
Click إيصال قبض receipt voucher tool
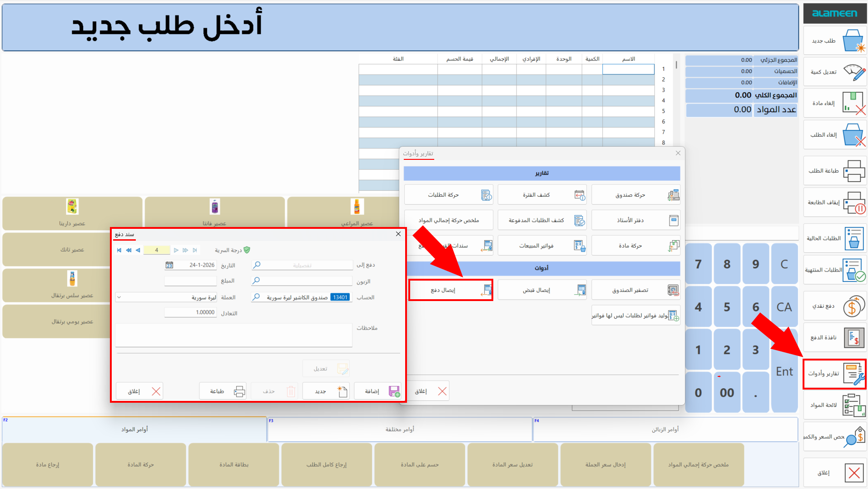click(x=542, y=290)
